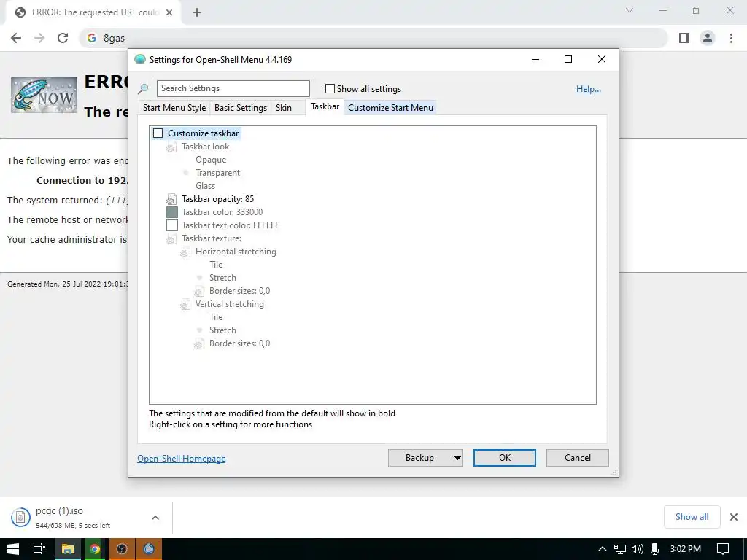Click icon beside horizontal Border sizes: 0,0
Image resolution: width=747 pixels, height=560 pixels.
[x=198, y=292]
